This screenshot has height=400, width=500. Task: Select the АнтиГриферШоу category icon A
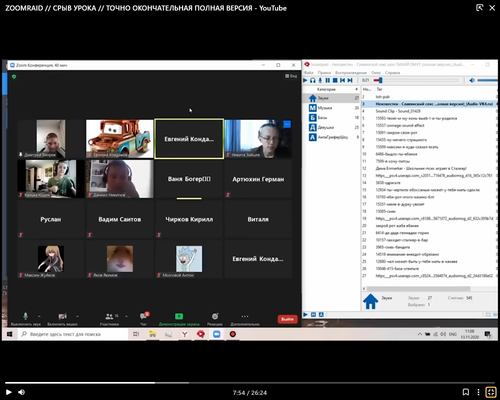pyautogui.click(x=312, y=137)
